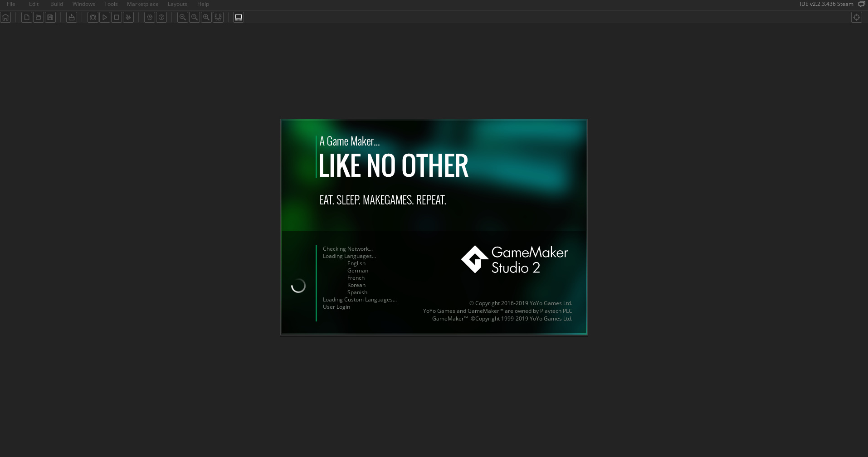Click the "Loading Languages..." status line
Image resolution: width=868 pixels, height=457 pixels.
point(349,256)
